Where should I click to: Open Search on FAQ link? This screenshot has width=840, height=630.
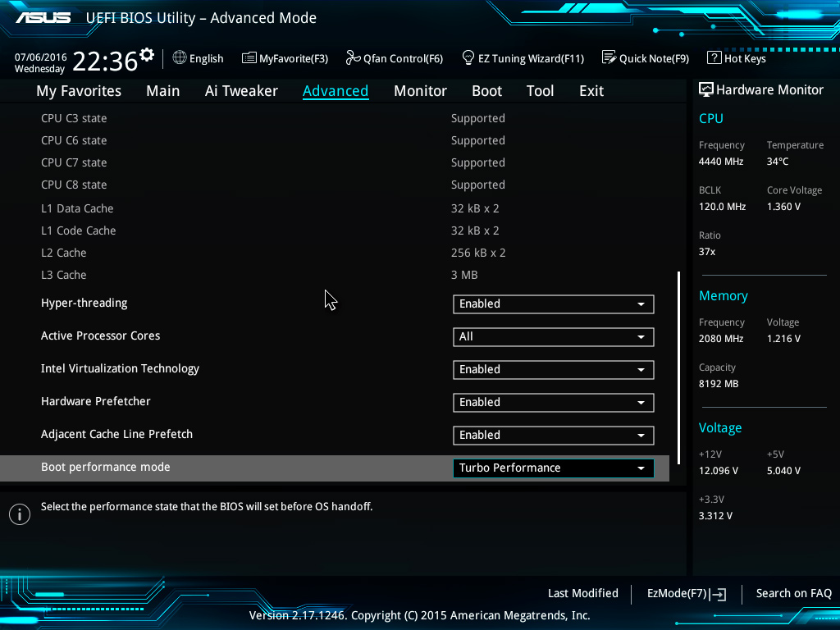[x=793, y=594]
